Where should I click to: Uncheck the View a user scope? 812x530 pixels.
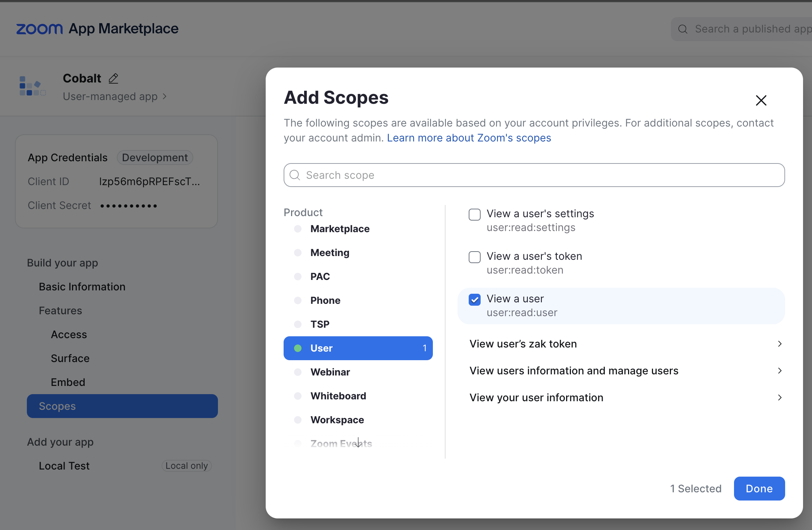[474, 299]
